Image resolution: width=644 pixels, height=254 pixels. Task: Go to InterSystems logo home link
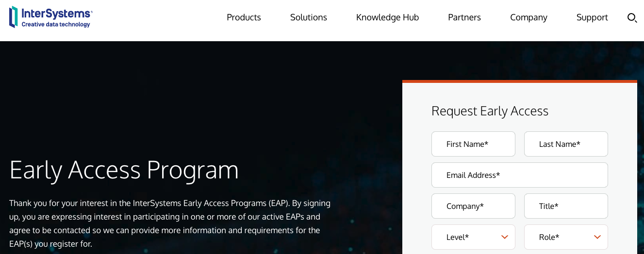(x=50, y=17)
